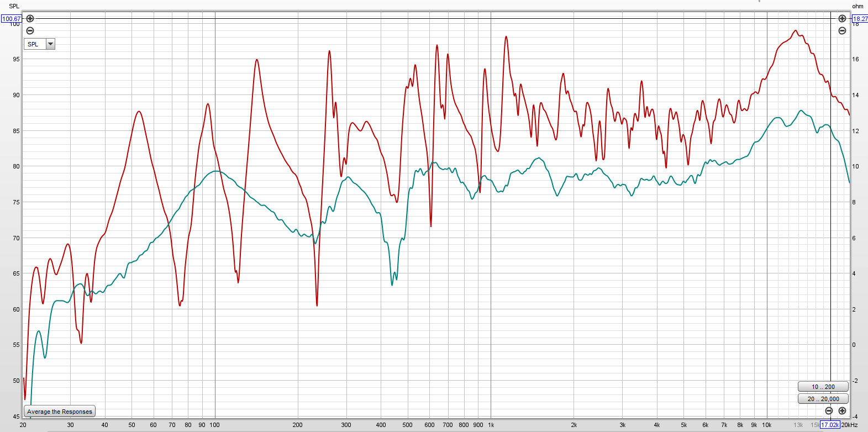Edit the 18.27 ohm cursor value field
This screenshot has height=432, width=868.
pos(860,19)
